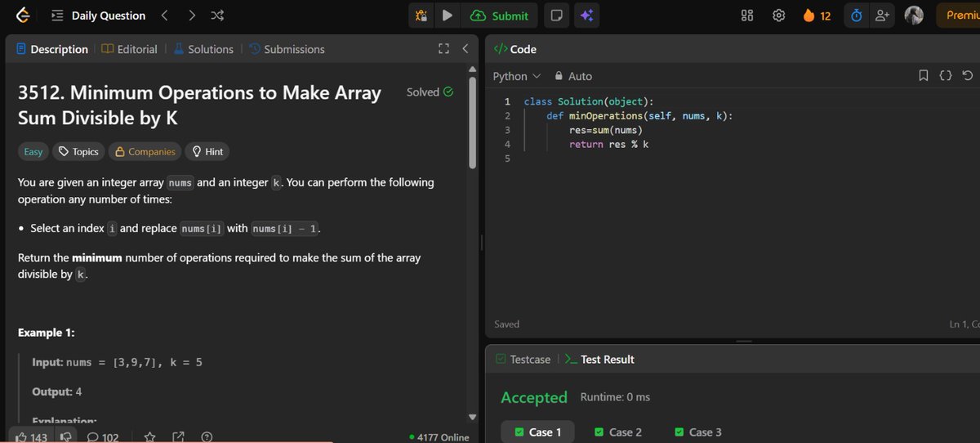
Task: Switch to the Description tab
Action: [x=52, y=49]
